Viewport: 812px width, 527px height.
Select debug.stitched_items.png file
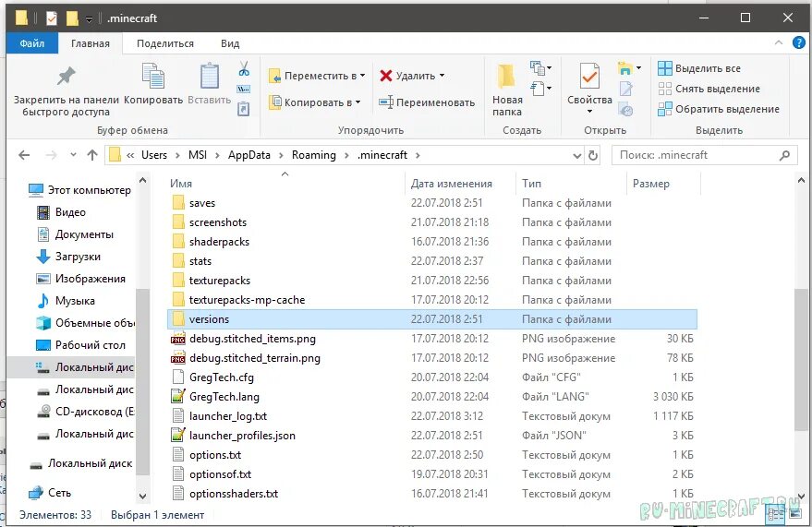[x=433, y=339]
